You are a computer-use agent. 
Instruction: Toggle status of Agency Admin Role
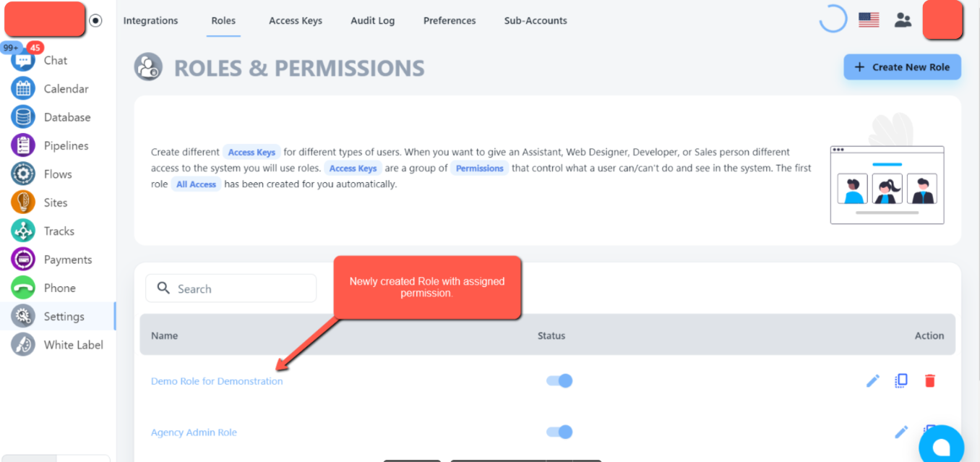559,432
